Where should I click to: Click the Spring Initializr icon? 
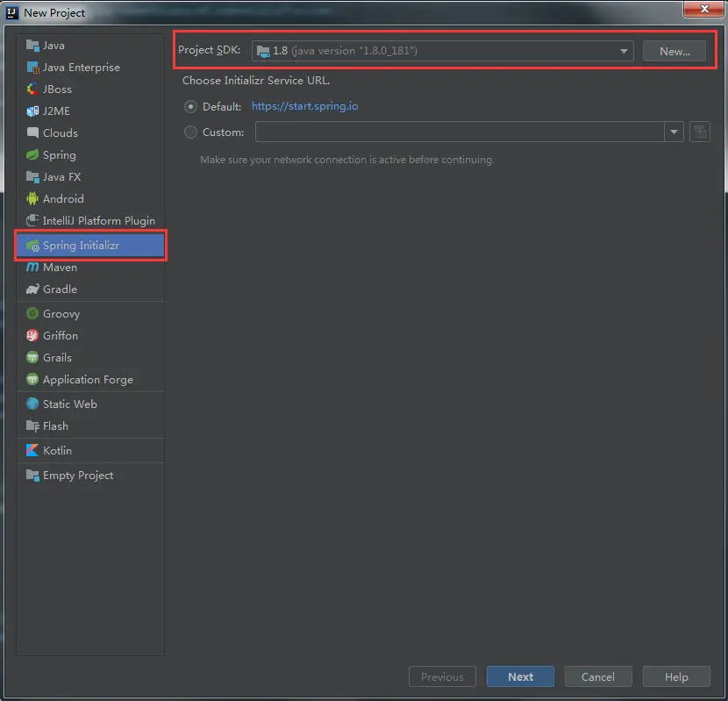coord(32,246)
